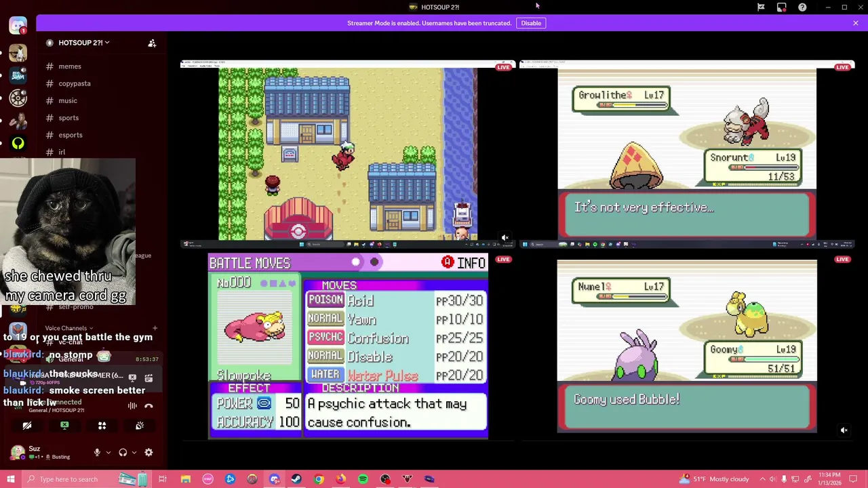Viewport: 868px width, 488px height.
Task: Open input device options arrow beside microphone
Action: [x=108, y=452]
